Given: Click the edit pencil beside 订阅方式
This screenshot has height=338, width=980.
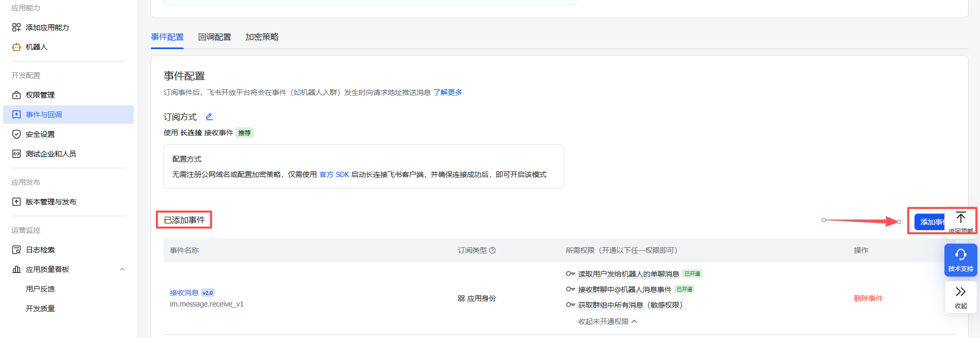Looking at the screenshot, I should [x=209, y=117].
